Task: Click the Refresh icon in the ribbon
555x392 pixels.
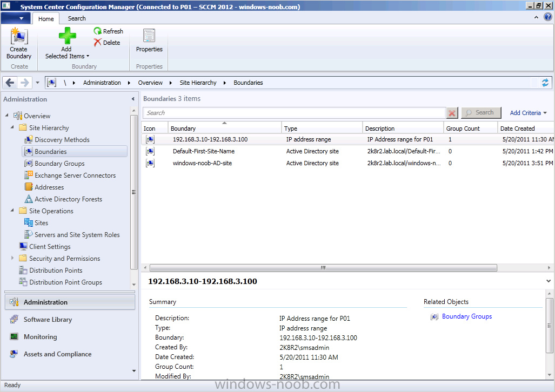Action: (98, 31)
